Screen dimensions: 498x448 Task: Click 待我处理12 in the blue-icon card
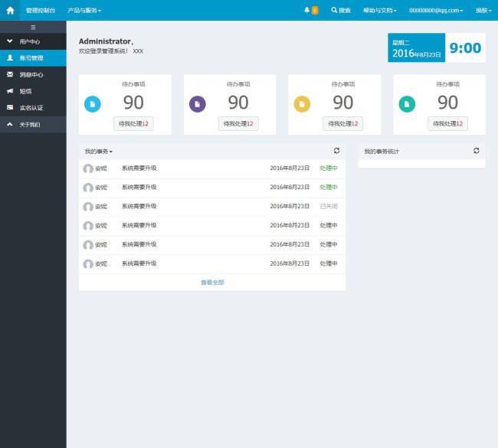pyautogui.click(x=133, y=123)
